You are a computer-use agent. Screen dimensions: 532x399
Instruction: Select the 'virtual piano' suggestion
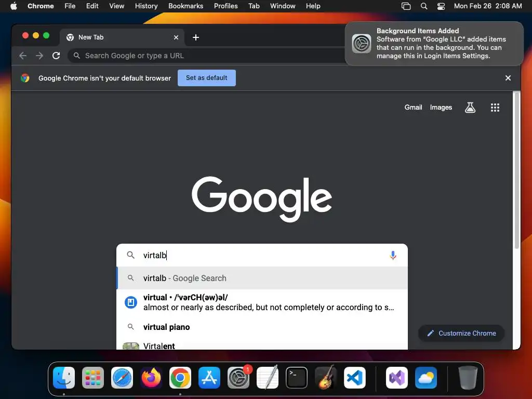pyautogui.click(x=262, y=327)
